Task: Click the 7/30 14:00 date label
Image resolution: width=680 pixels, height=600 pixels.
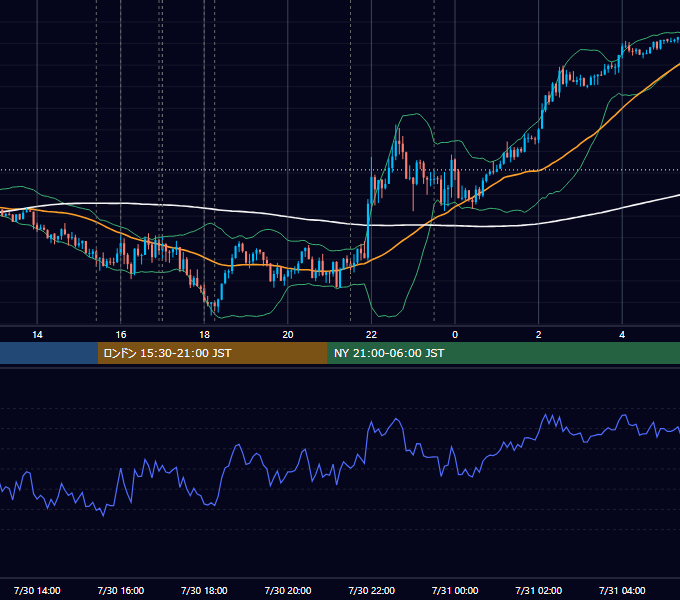Action: point(37,590)
